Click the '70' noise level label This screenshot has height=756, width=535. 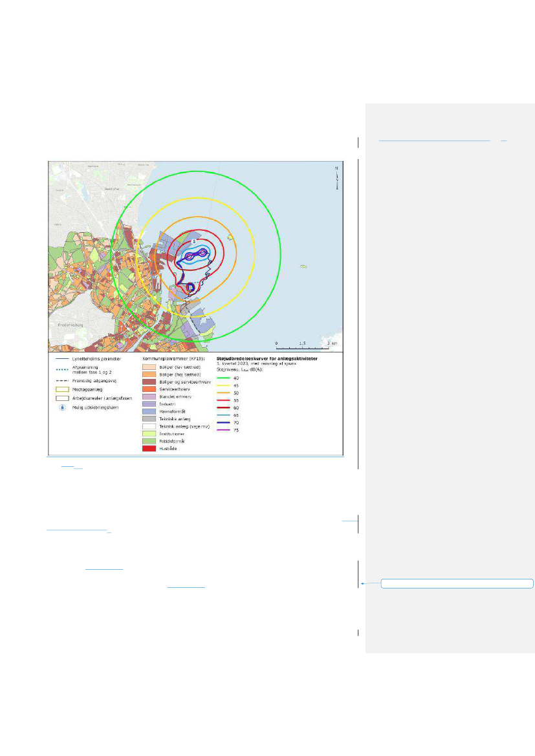236,423
